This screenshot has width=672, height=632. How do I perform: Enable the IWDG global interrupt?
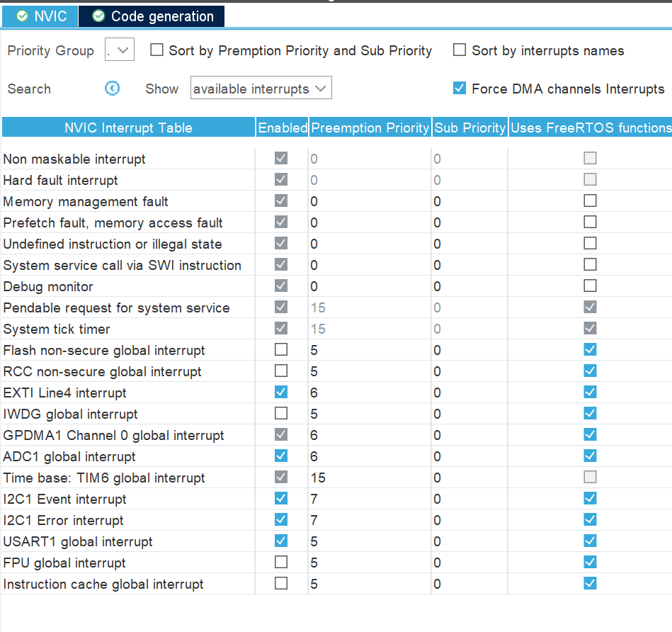[281, 413]
